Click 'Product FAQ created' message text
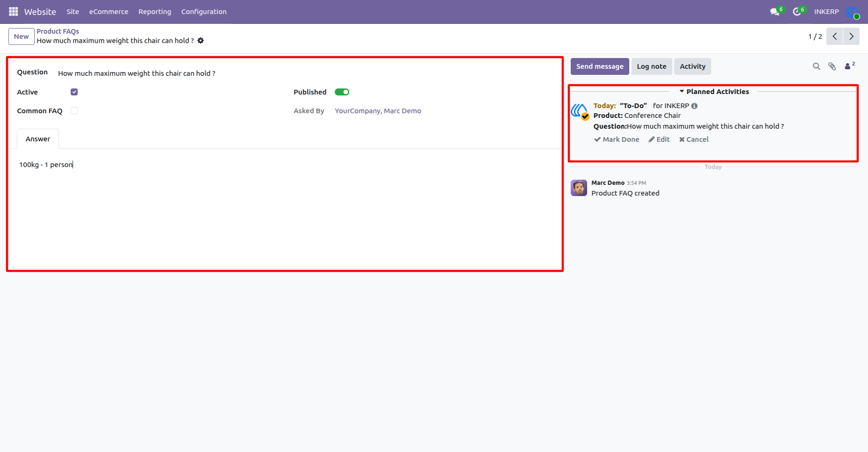The image size is (868, 452). click(x=625, y=193)
